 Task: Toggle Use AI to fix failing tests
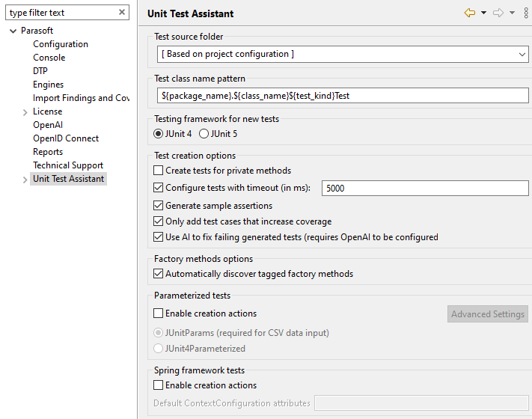tap(158, 237)
